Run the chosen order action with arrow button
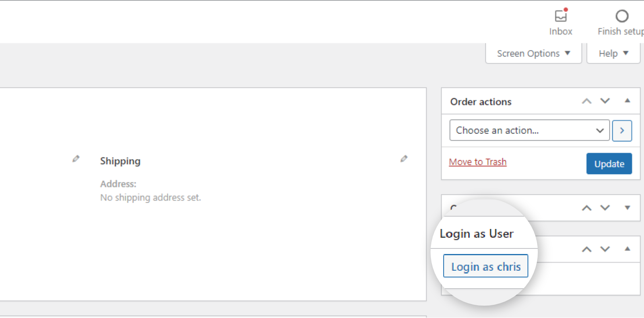The image size is (644, 318). pos(622,130)
